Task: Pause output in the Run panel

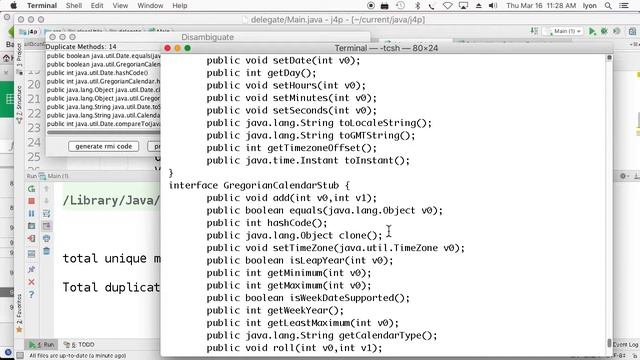Action: click(x=31, y=213)
